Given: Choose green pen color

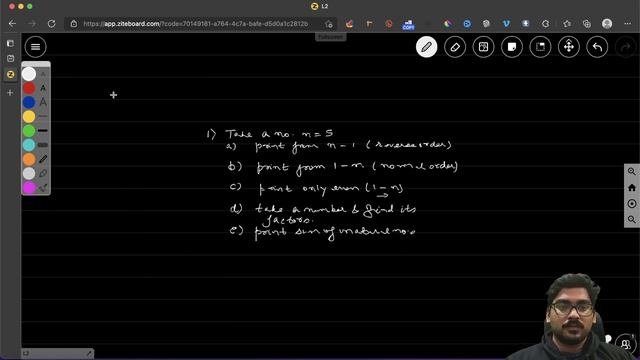Looking at the screenshot, I should [x=29, y=131].
